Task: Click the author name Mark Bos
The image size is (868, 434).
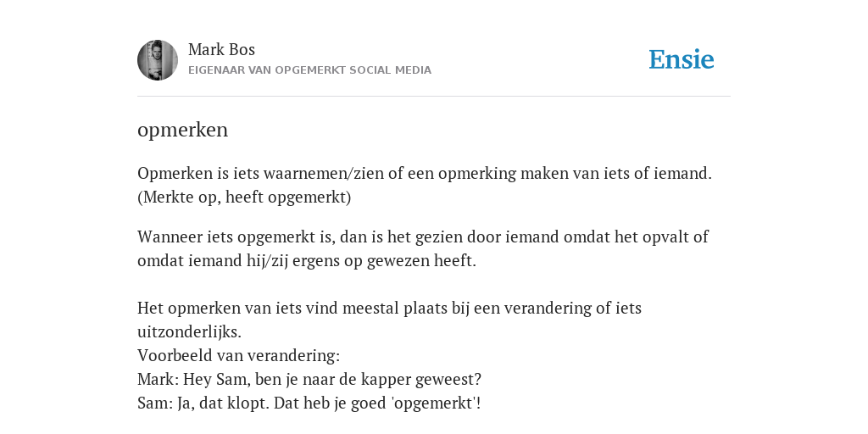Action: point(221,49)
